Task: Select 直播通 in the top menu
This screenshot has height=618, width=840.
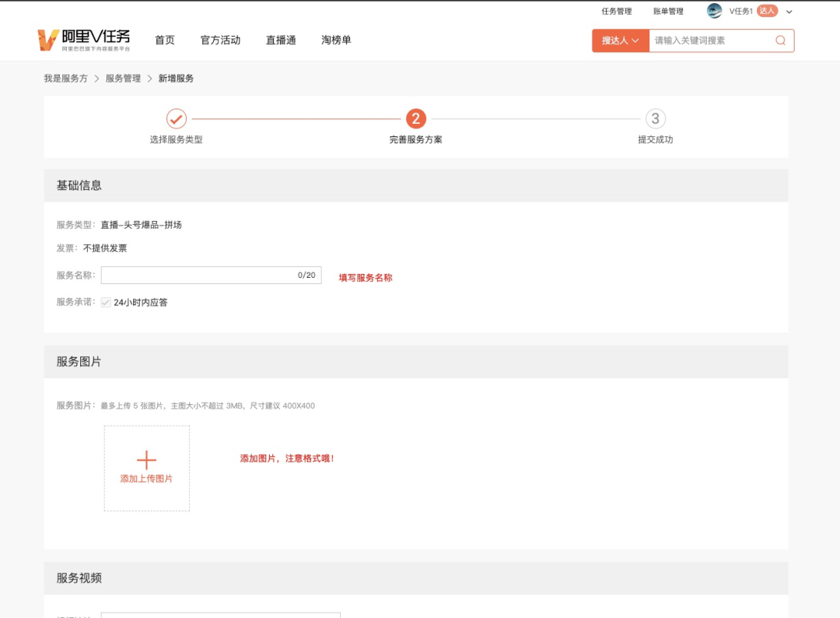Action: [x=281, y=40]
